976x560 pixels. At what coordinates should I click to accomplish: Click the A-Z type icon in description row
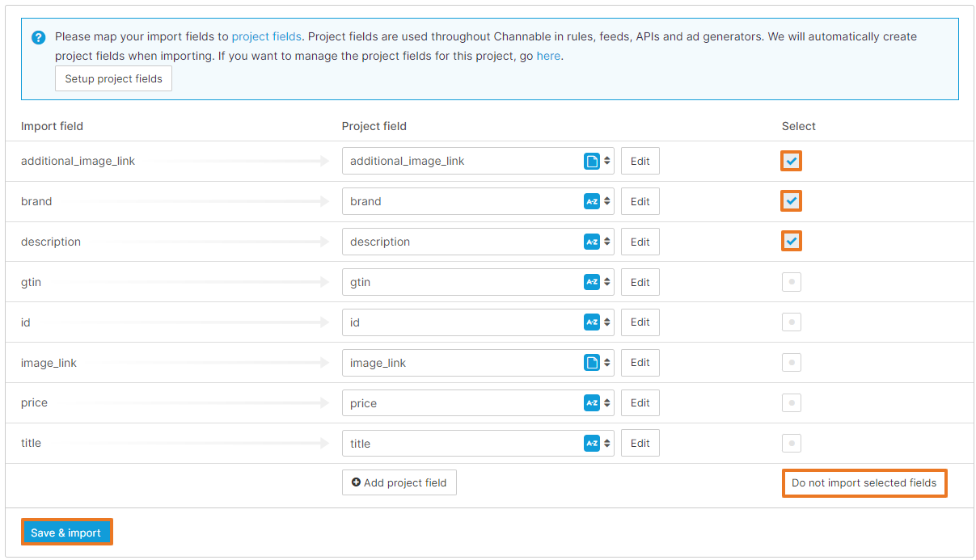point(591,242)
